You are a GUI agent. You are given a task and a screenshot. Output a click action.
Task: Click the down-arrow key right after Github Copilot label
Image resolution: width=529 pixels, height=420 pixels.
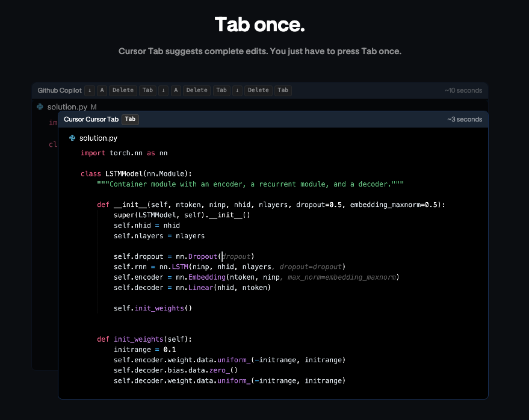(90, 90)
